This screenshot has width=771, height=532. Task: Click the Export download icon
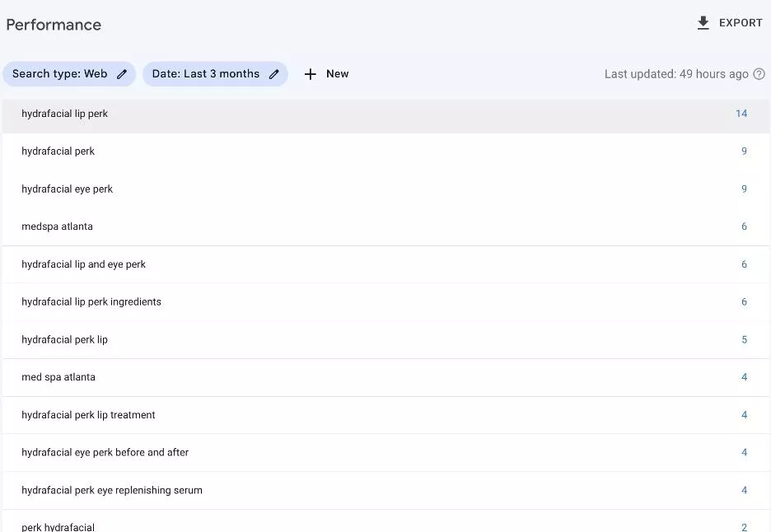(x=703, y=23)
